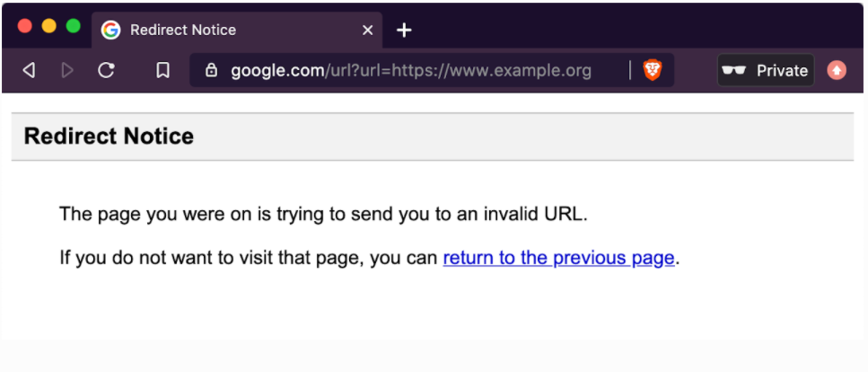Click the Google favicon on the tab
The image size is (868, 372).
pos(110,30)
